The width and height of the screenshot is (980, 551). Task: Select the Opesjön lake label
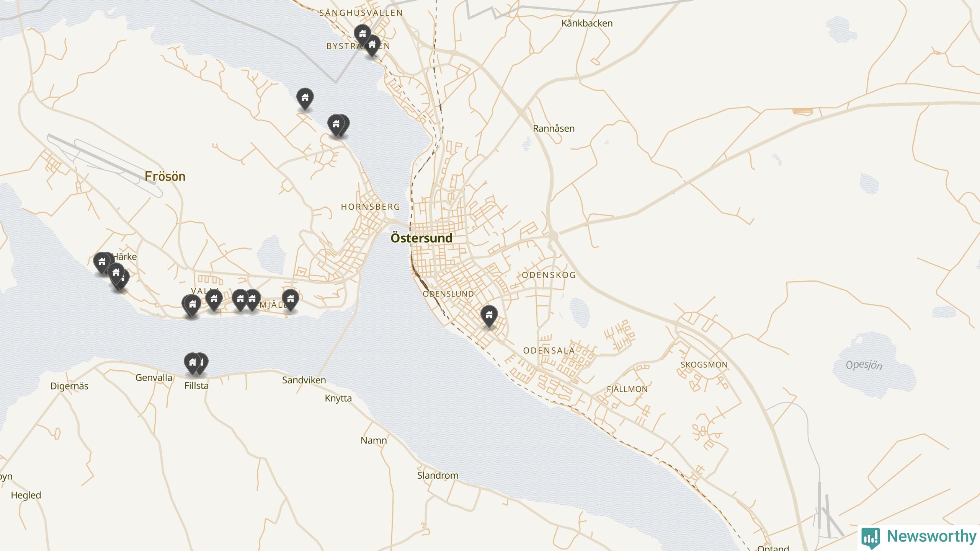(x=864, y=365)
